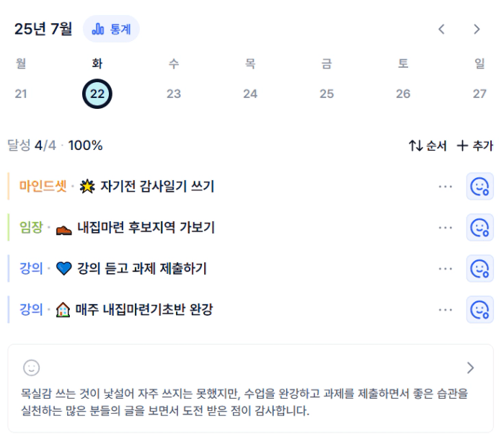Select date 27 Sunday in calendar
This screenshot has width=504, height=439.
tap(479, 94)
